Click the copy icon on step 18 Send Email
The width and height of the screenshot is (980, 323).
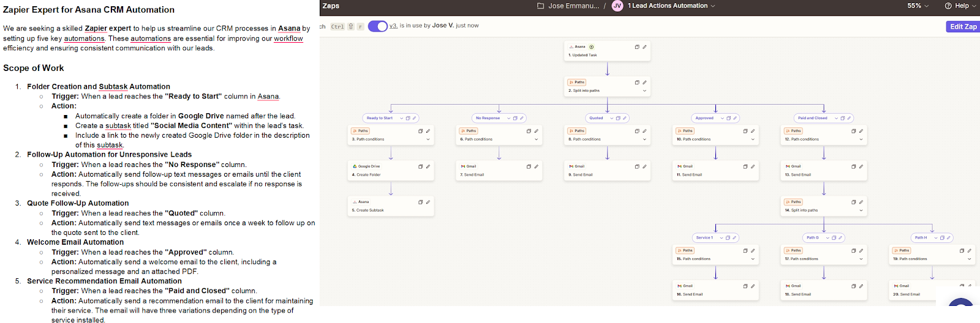pyautogui.click(x=854, y=286)
